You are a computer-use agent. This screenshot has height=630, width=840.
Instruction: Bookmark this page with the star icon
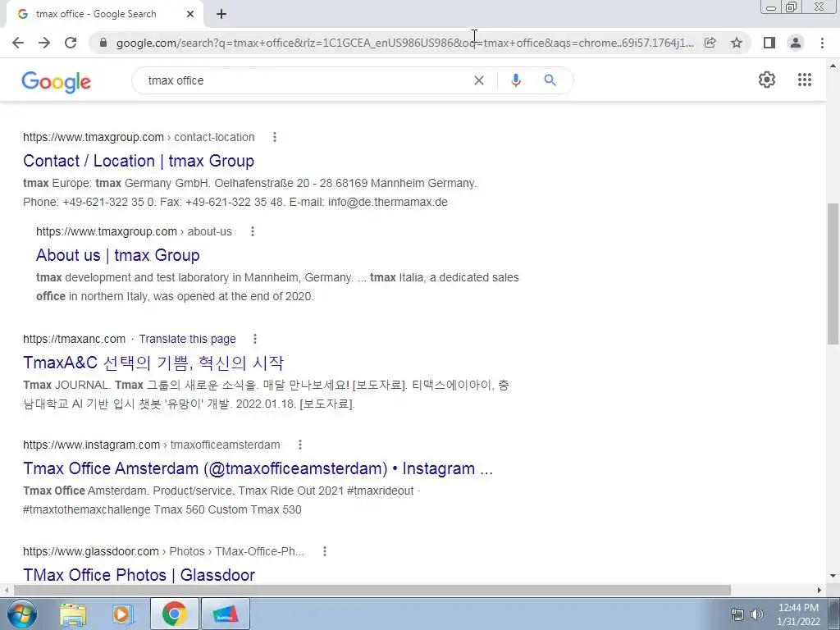[737, 43]
